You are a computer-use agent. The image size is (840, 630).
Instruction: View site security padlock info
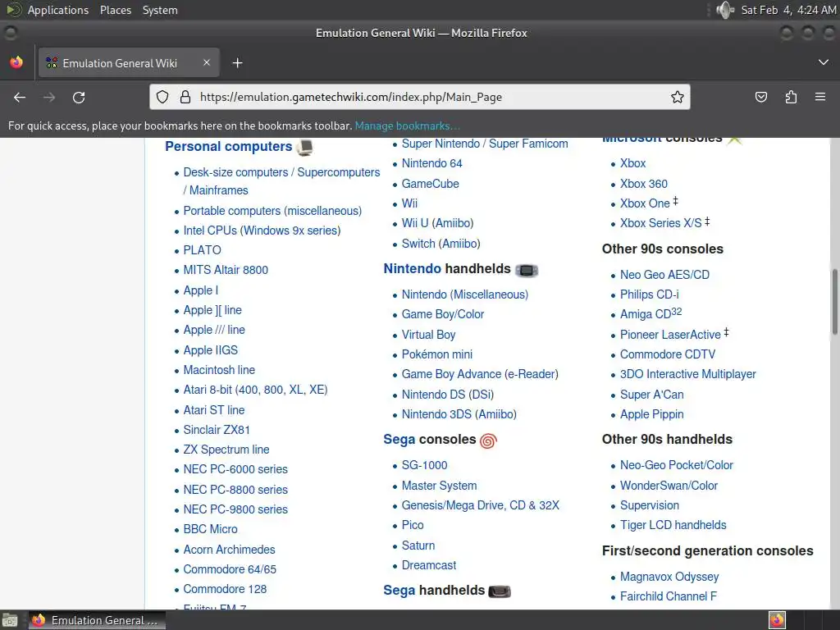point(185,97)
